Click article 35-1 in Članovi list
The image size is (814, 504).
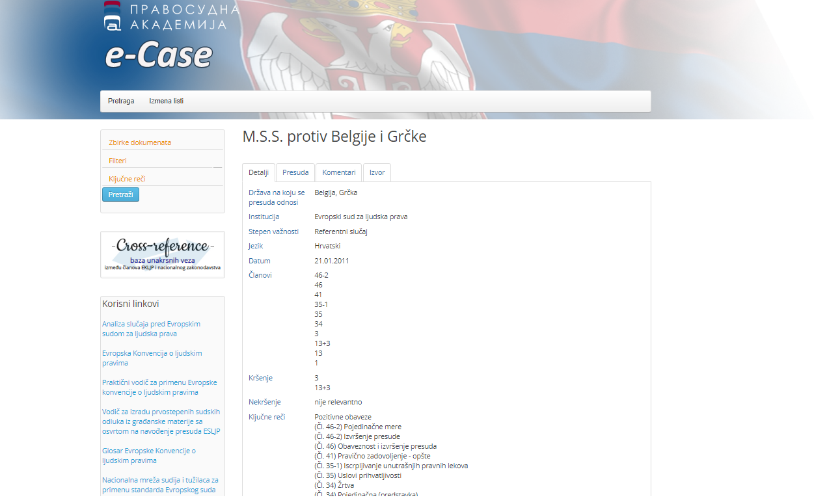click(321, 304)
